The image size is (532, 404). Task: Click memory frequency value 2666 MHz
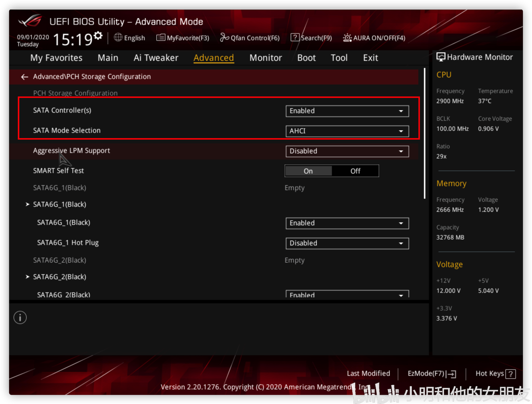(450, 209)
